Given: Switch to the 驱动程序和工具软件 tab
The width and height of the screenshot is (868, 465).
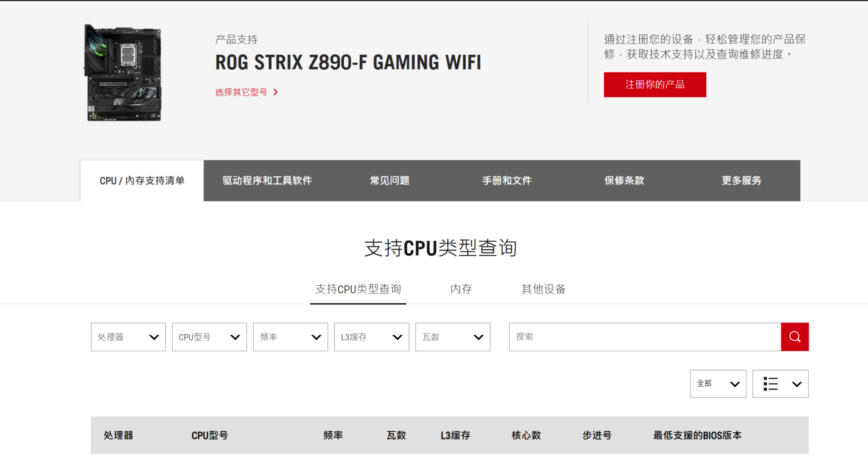Looking at the screenshot, I should click(x=267, y=181).
